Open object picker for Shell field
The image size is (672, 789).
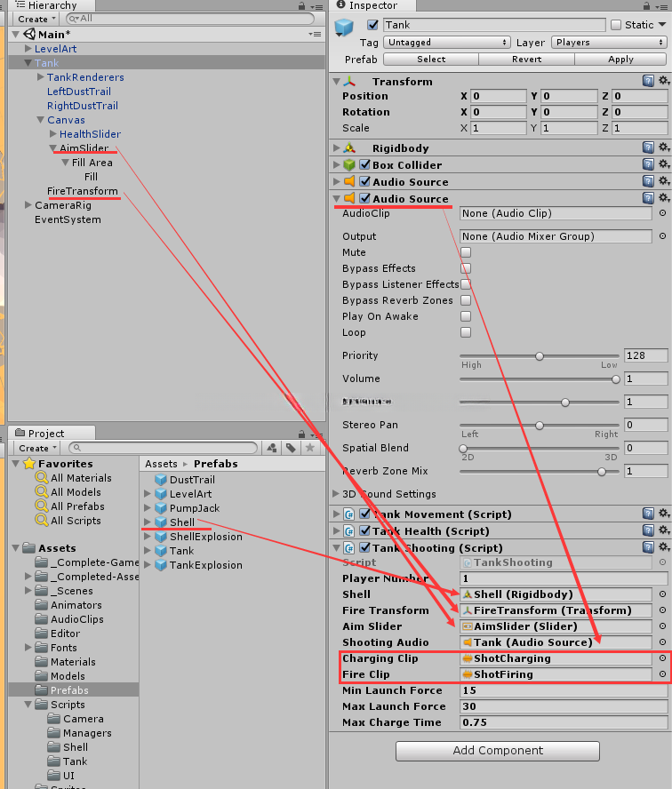pos(662,594)
